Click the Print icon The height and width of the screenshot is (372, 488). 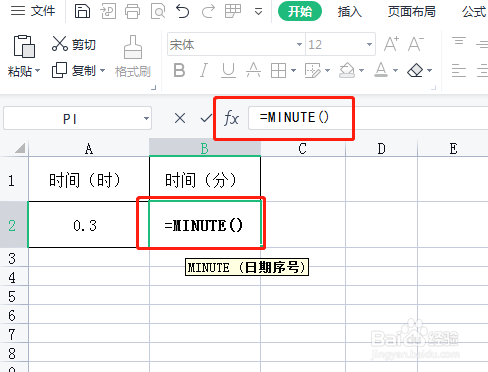tap(133, 12)
